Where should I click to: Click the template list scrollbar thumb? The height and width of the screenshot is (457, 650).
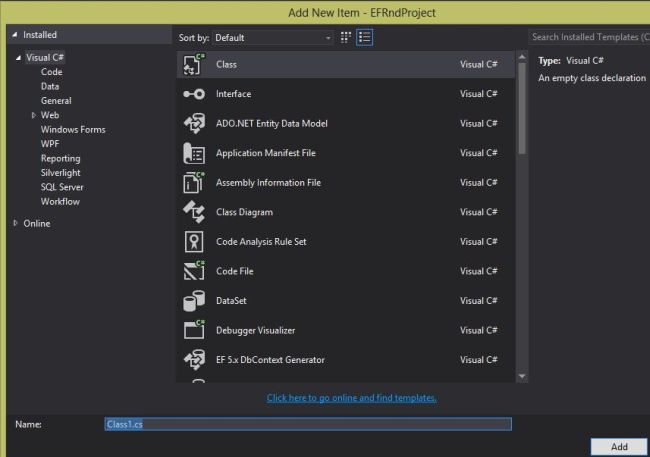coord(522,109)
